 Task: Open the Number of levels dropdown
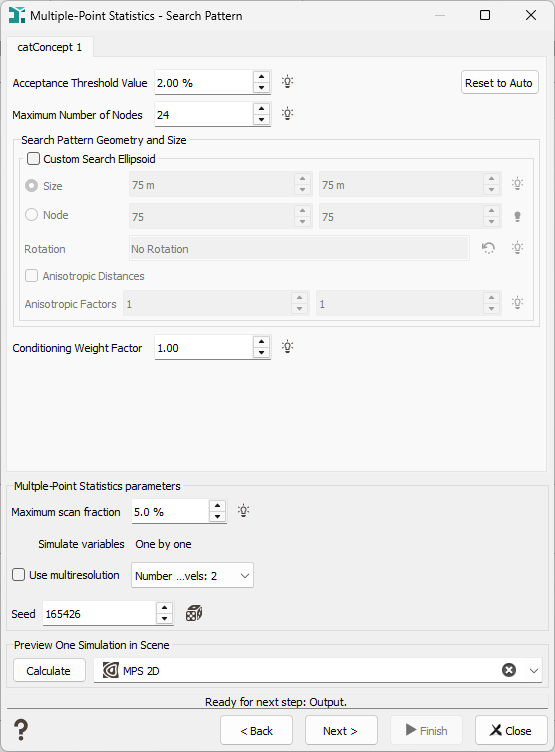(192, 576)
